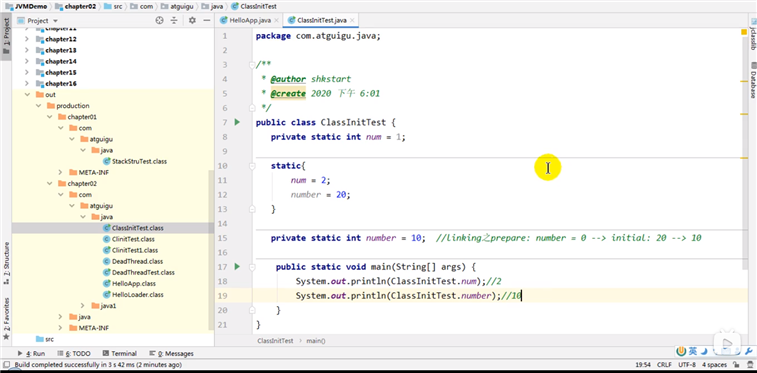Viewport: 757px width, 373px height.
Task: Open the Messages tool window tab
Action: pyautogui.click(x=172, y=354)
